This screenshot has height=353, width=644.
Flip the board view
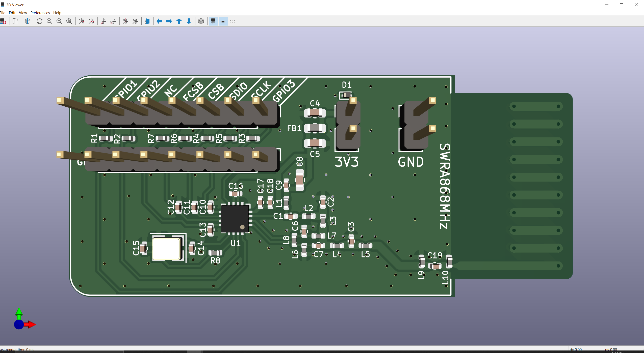(x=147, y=21)
